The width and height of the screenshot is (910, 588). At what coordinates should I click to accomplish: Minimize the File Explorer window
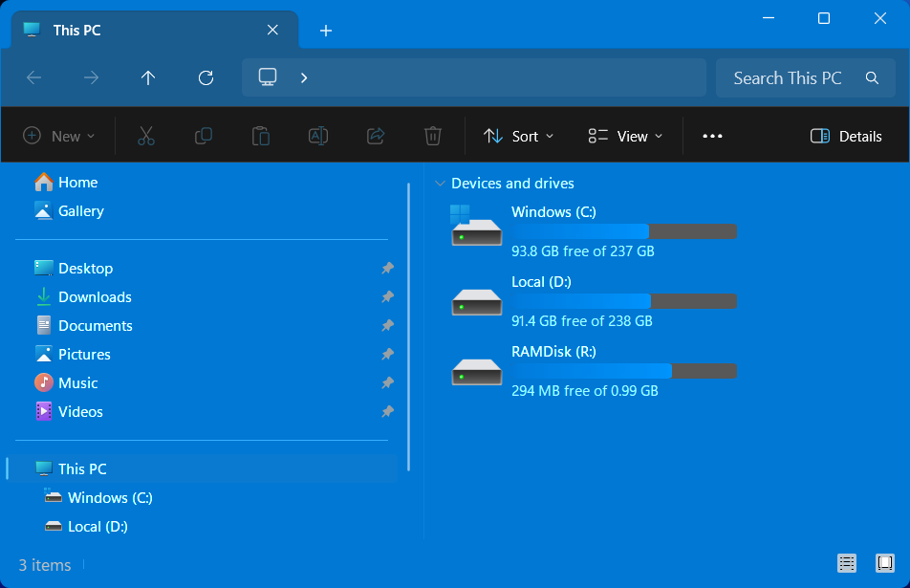click(769, 18)
